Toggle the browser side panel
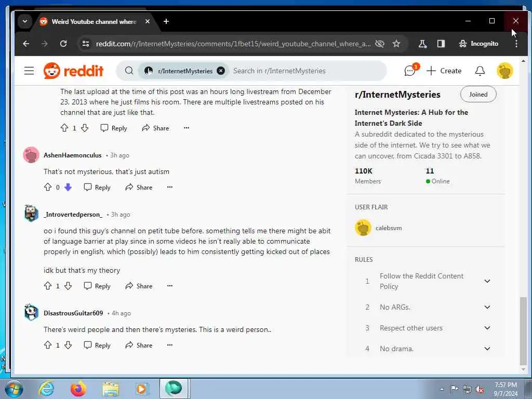This screenshot has width=532, height=399. point(441,44)
